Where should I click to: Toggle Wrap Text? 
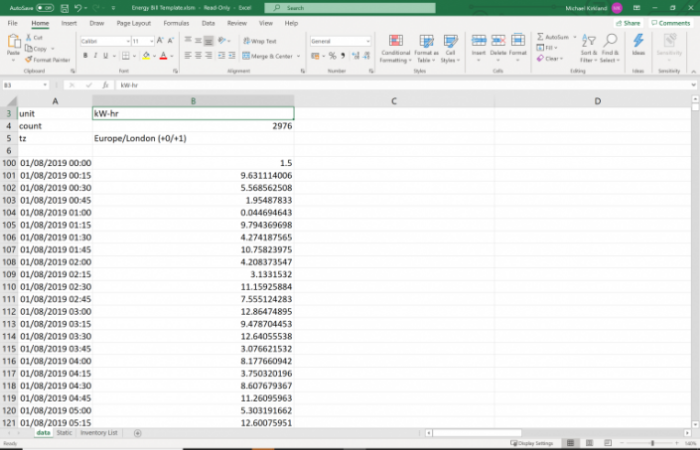click(x=260, y=41)
